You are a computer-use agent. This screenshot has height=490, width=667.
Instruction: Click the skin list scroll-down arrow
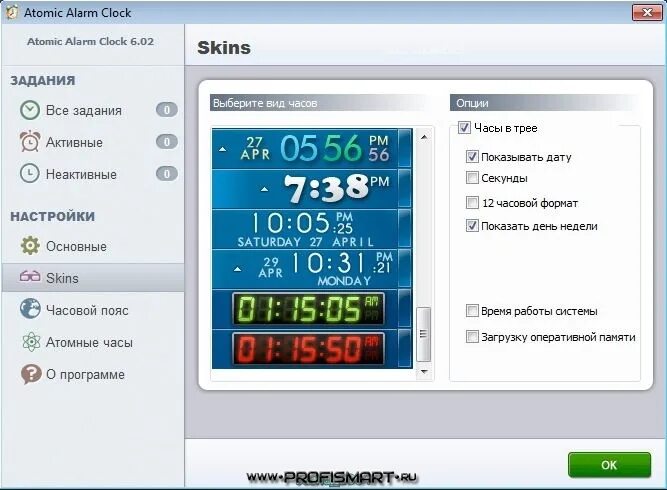[424, 371]
